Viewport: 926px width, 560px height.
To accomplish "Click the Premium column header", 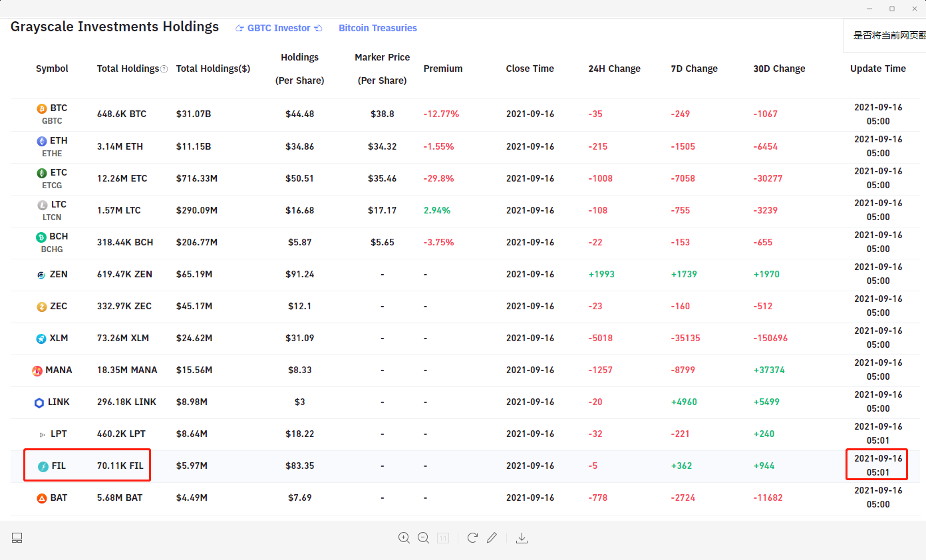I will pyautogui.click(x=443, y=69).
